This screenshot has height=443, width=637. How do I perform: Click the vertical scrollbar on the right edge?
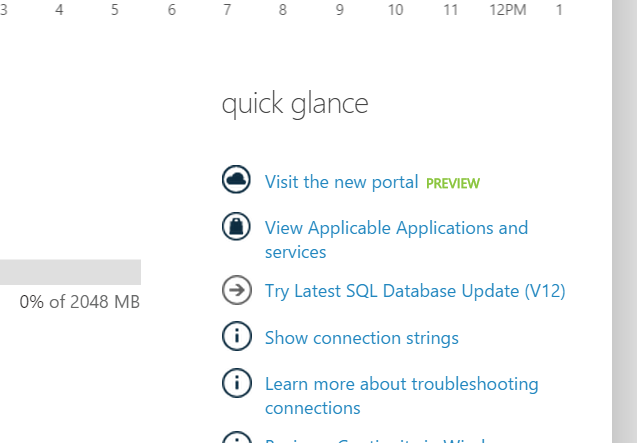click(624, 220)
